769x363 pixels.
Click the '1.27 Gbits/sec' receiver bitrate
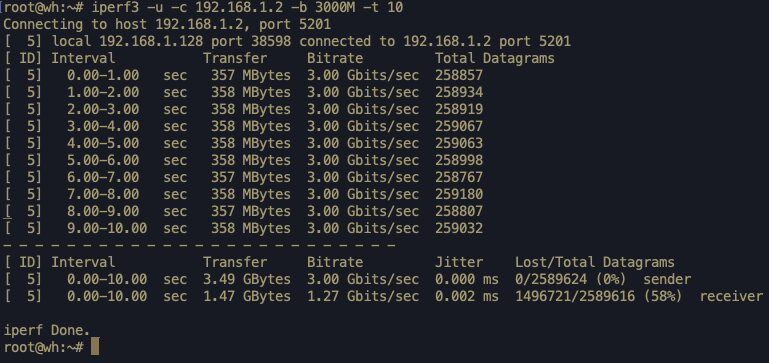[363, 296]
